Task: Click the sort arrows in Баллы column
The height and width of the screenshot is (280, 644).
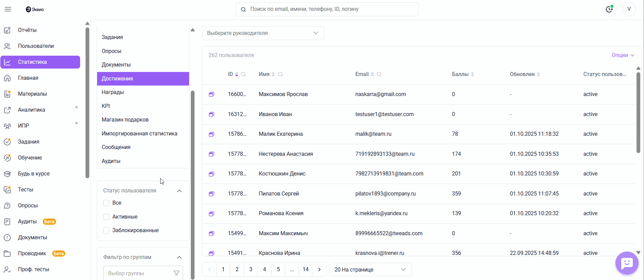Action: [x=473, y=74]
